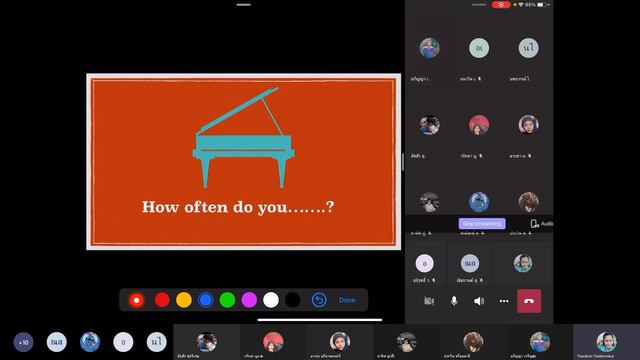Choose the purple pen color

tap(249, 300)
